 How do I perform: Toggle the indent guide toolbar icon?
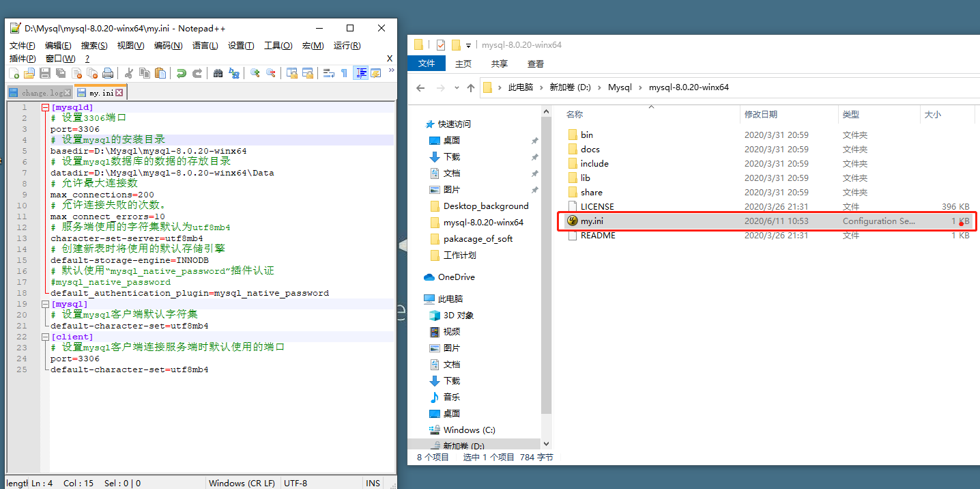pos(360,73)
